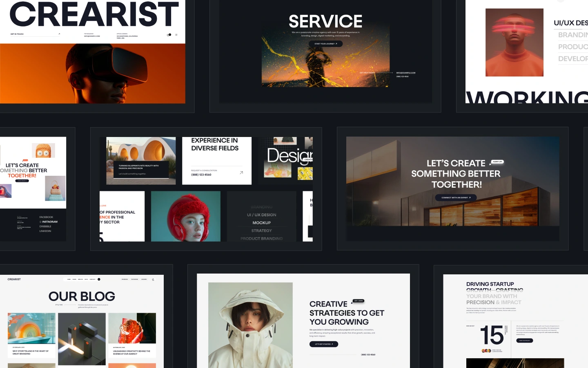Click the hand holding red object image
The image size is (588, 368).
[x=6, y=191]
